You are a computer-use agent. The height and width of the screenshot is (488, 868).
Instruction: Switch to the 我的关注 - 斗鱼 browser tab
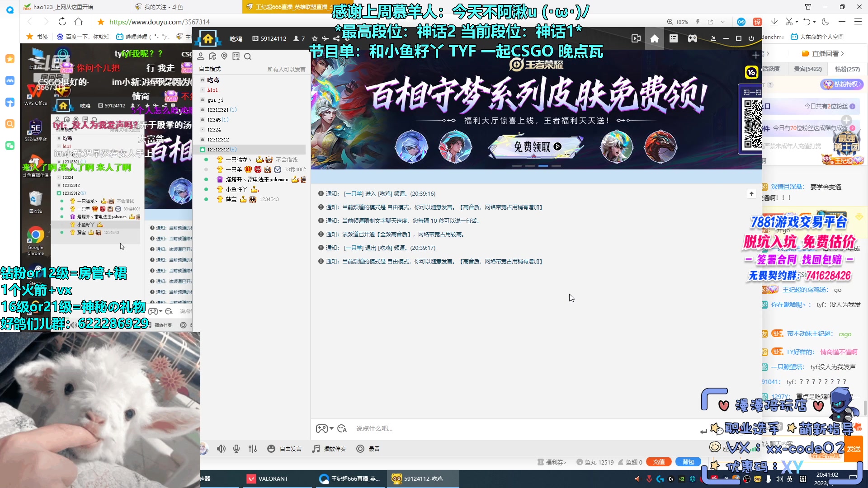[x=185, y=7]
